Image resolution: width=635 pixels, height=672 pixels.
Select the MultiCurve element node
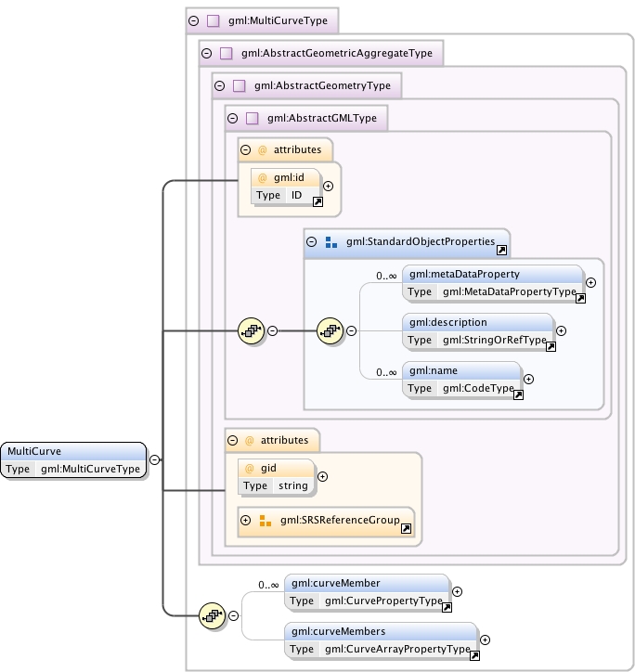click(73, 459)
